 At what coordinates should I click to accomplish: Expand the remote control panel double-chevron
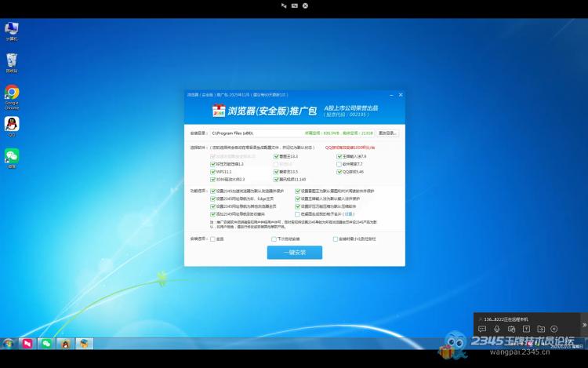[x=583, y=324]
